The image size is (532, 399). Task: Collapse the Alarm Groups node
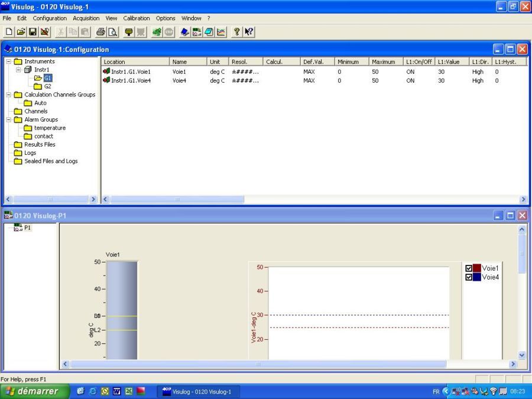[x=8, y=119]
